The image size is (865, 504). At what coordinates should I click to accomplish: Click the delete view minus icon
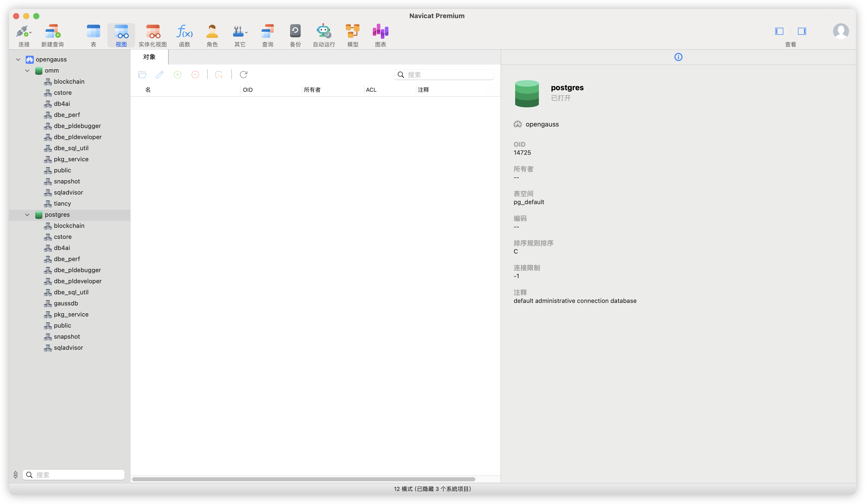pyautogui.click(x=195, y=74)
